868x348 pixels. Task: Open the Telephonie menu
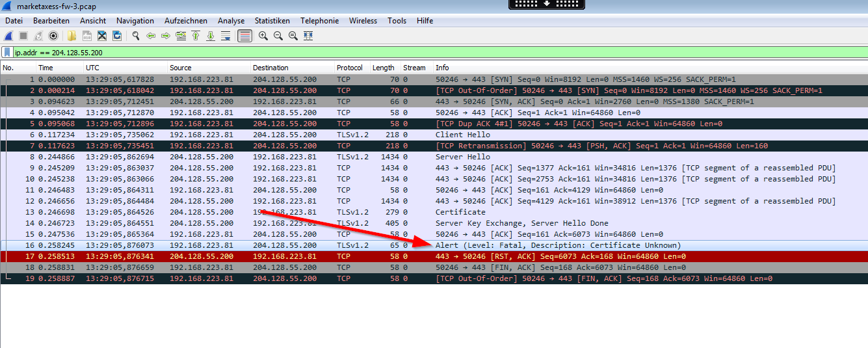tap(320, 21)
